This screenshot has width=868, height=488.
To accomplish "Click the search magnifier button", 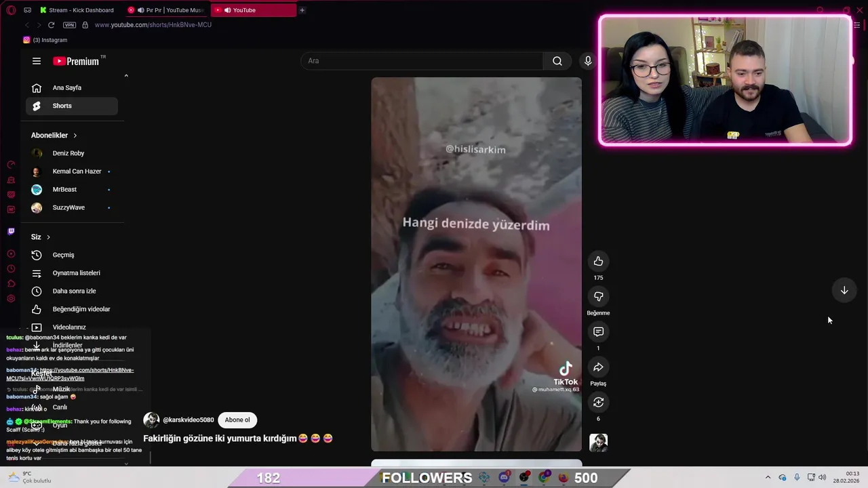I will tap(557, 61).
